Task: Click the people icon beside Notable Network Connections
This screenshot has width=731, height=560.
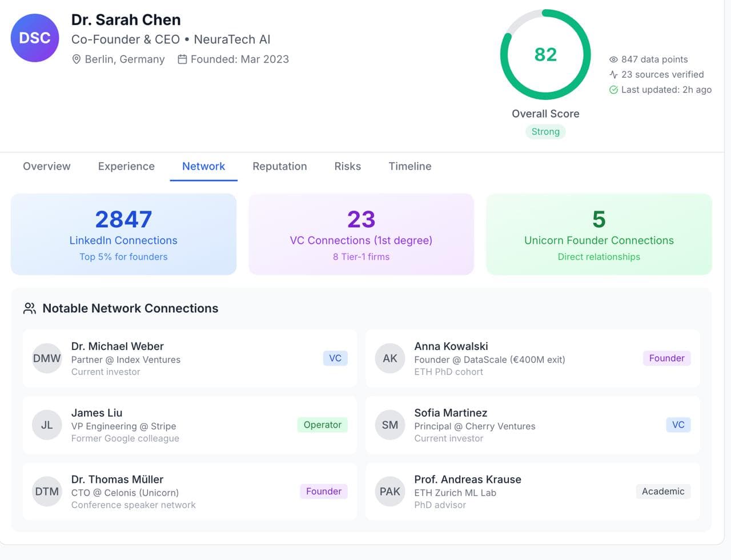Action: [x=30, y=308]
